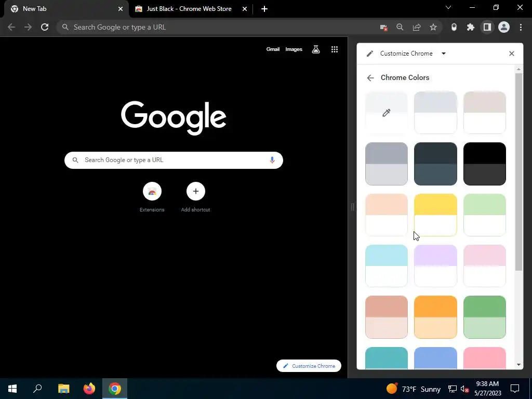Open the Search Labs flask icon
532x399 pixels.
coord(316,49)
